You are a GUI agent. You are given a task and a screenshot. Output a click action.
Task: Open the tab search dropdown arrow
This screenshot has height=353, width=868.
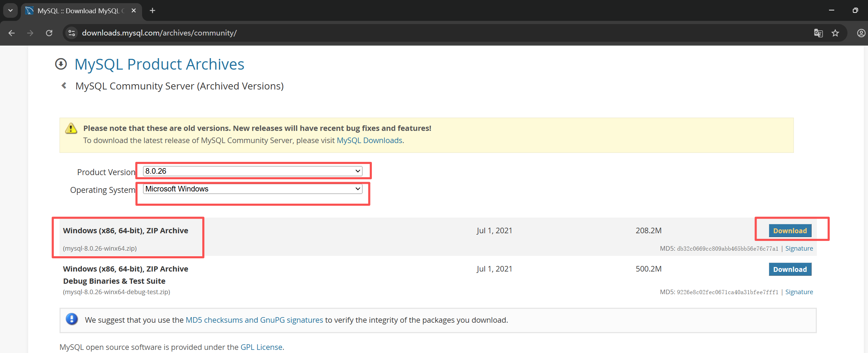pyautogui.click(x=10, y=10)
